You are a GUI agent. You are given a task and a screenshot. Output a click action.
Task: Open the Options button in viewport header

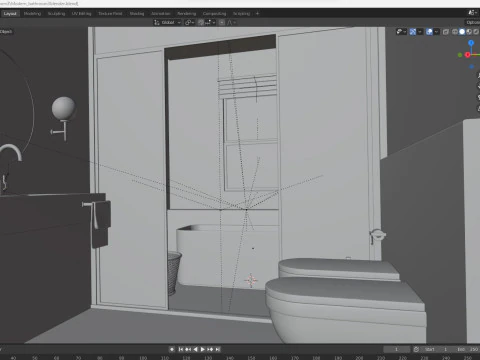[473, 22]
